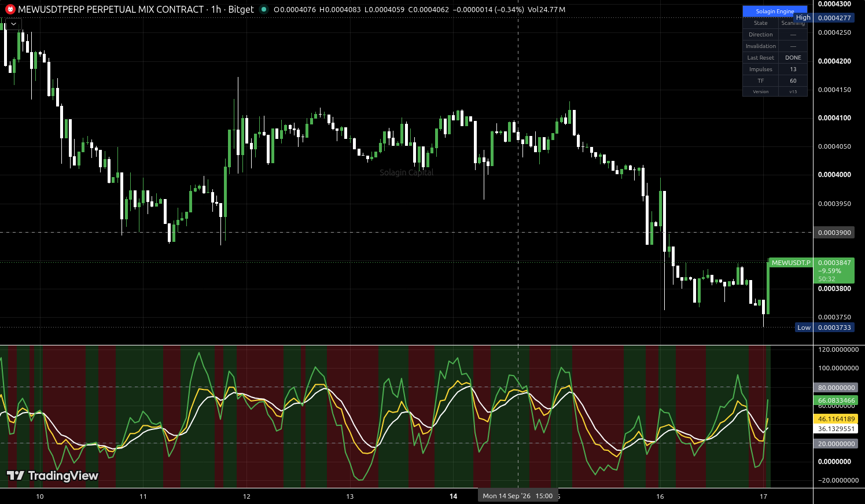Image resolution: width=865 pixels, height=504 pixels.
Task: Click the 0.0004000 price axis label
Action: pos(834,175)
